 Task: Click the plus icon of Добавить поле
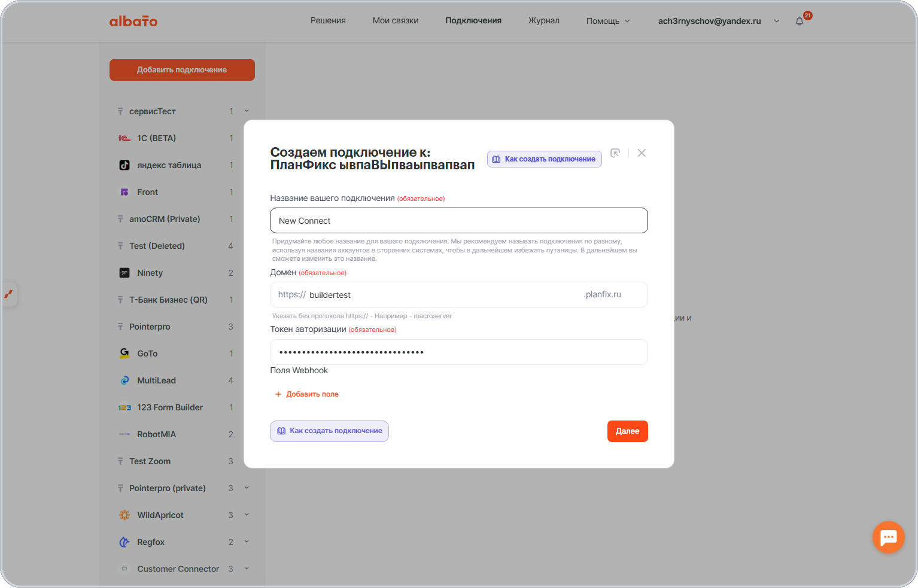pos(278,394)
